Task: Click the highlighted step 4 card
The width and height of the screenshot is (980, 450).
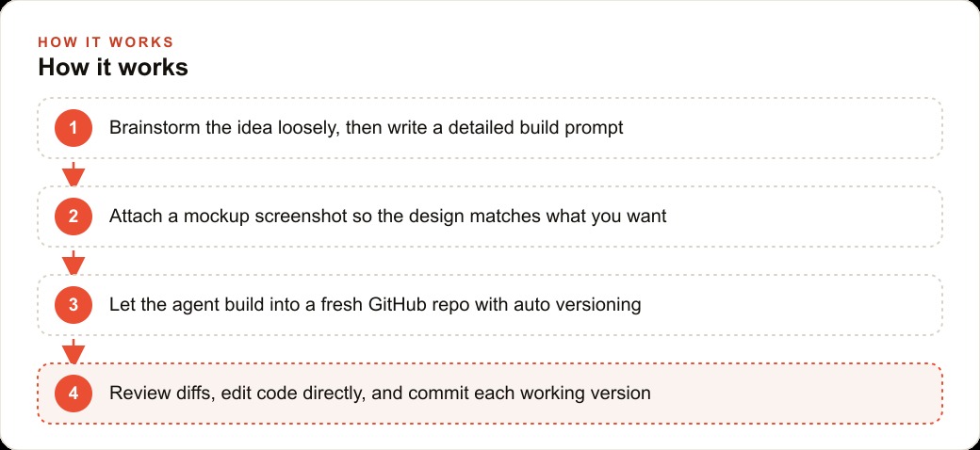Action: [x=490, y=394]
